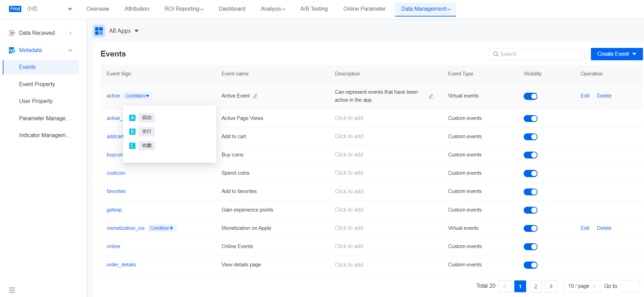The height and width of the screenshot is (297, 644).
Task: Click the Metadata sidebar icon
Action: 12,50
